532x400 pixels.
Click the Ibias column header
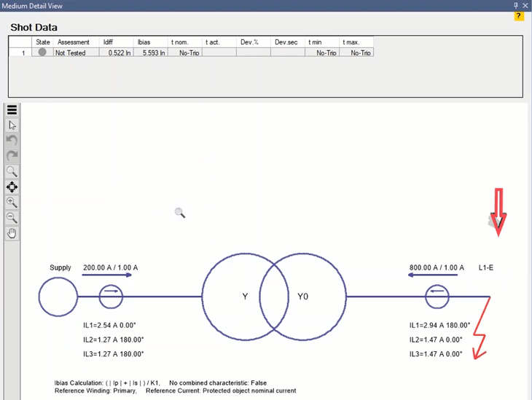click(x=151, y=42)
